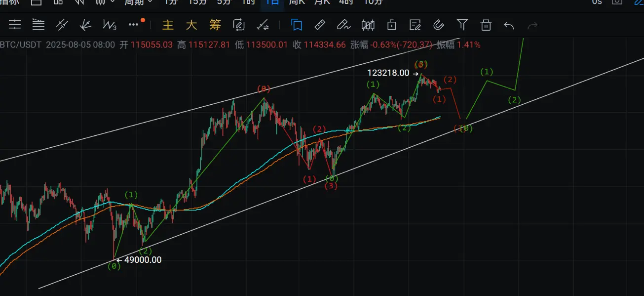Click the candlestick style icon
Viewport: 644px width, 296px height.
(368, 25)
